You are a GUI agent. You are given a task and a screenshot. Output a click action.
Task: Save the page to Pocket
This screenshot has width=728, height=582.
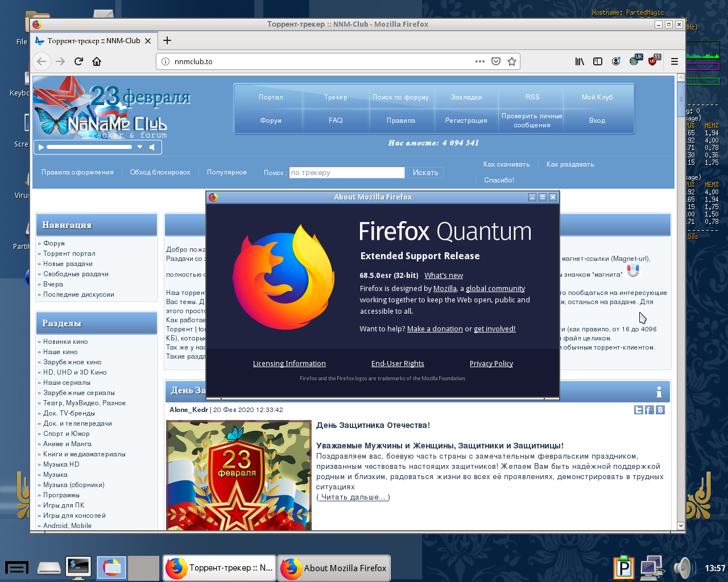click(x=496, y=61)
